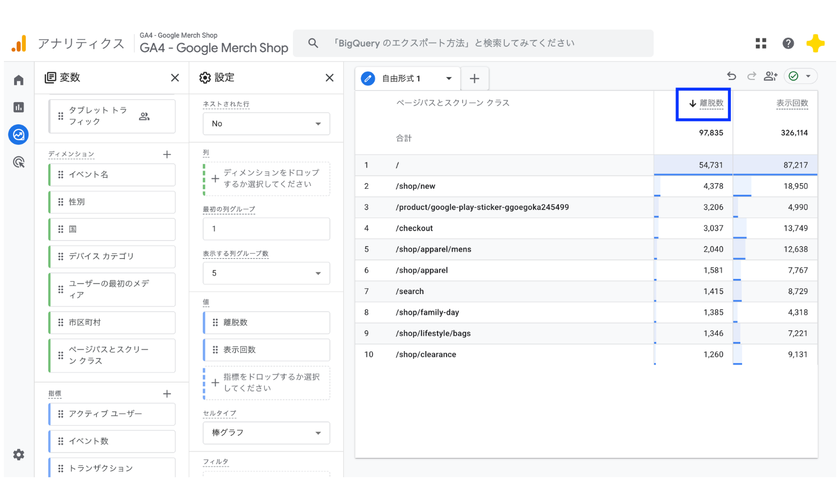
Task: Click the /shop/family-day row
Action: coord(586,312)
